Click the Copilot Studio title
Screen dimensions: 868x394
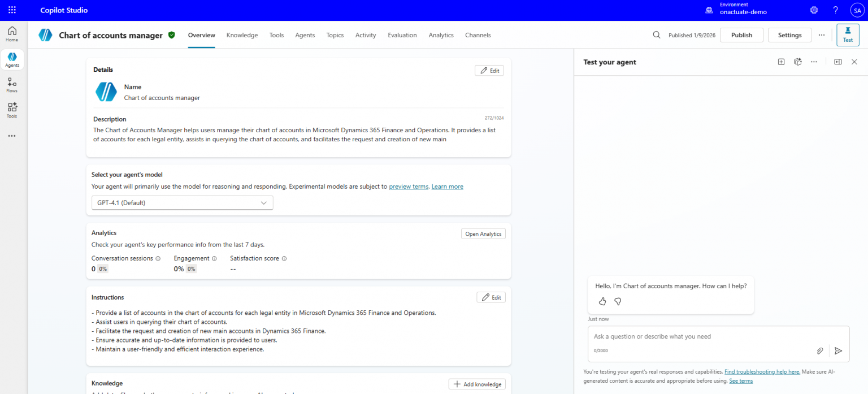[64, 10]
